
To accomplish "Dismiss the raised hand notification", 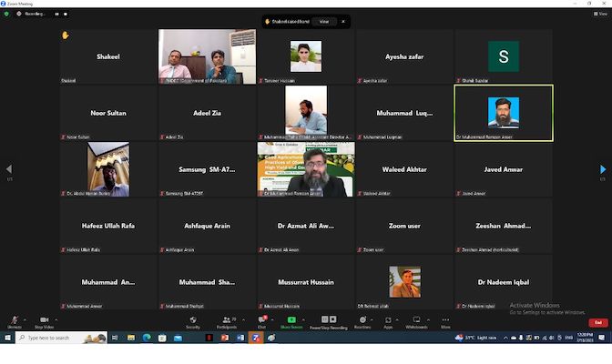I will [343, 21].
